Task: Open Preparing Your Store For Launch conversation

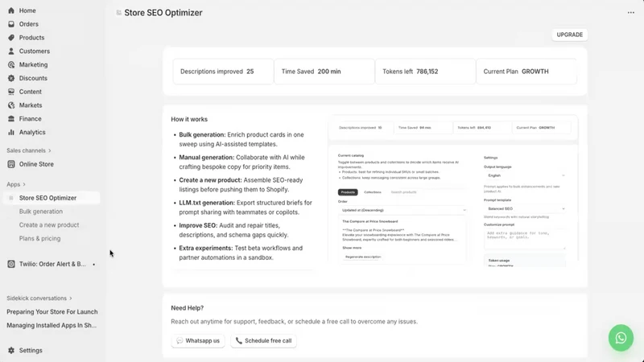Action: [52, 312]
